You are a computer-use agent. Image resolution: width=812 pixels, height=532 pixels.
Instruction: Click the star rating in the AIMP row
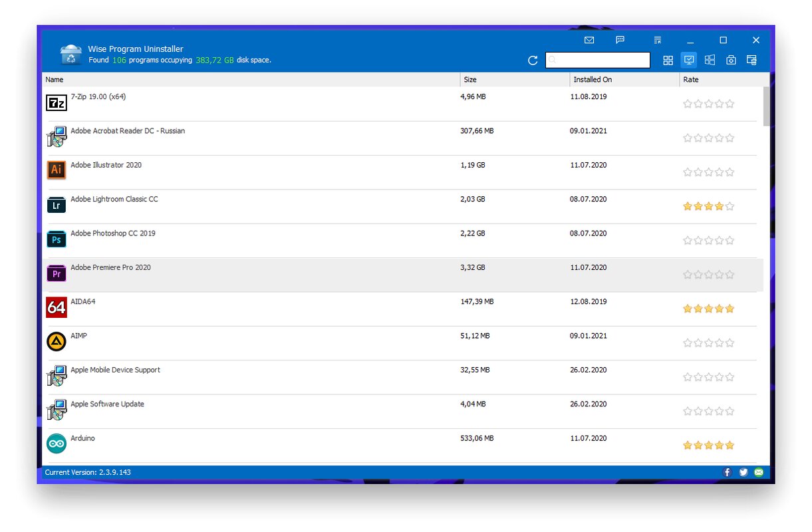[709, 343]
